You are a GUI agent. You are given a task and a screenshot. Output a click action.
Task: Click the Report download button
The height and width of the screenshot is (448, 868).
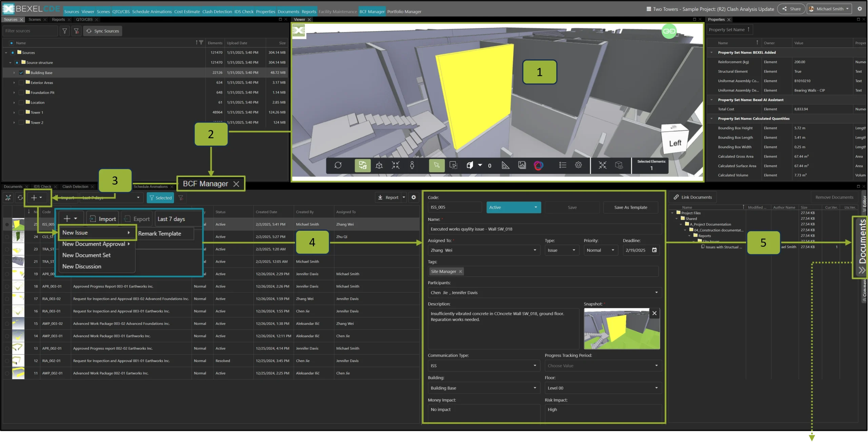tap(388, 197)
